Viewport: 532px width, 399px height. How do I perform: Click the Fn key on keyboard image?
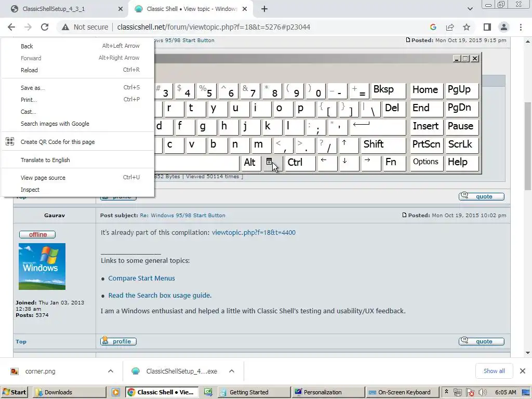pyautogui.click(x=394, y=163)
